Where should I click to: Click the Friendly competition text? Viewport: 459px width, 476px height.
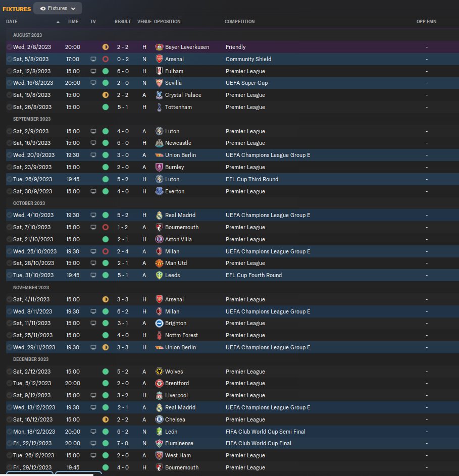(x=235, y=47)
